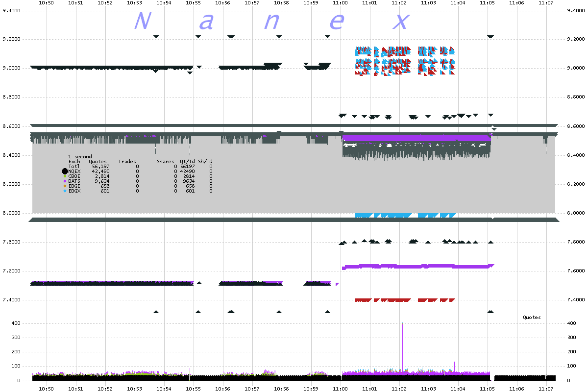Click the 'Shares' column header in legend
The height and width of the screenshot is (392, 588).
pos(166,161)
